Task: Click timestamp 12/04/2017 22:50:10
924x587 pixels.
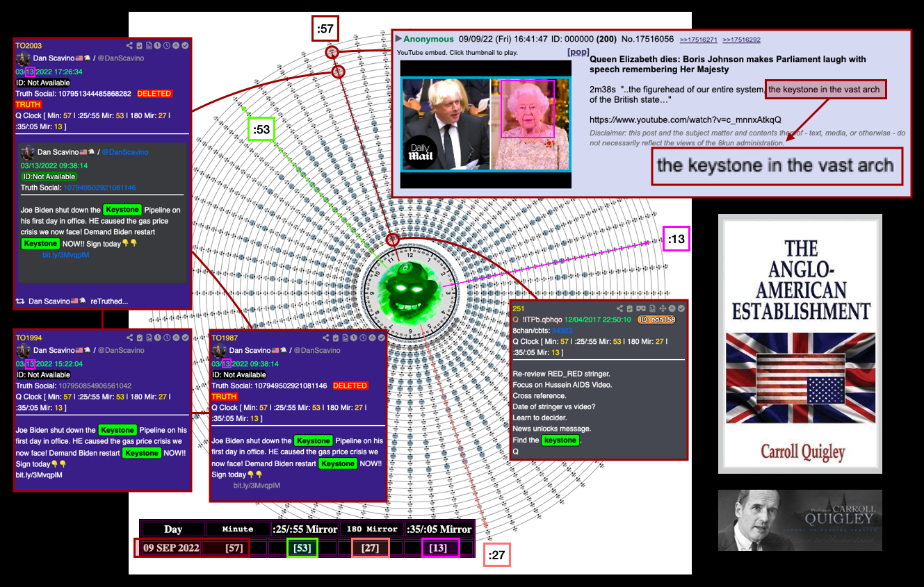Action: tap(597, 320)
